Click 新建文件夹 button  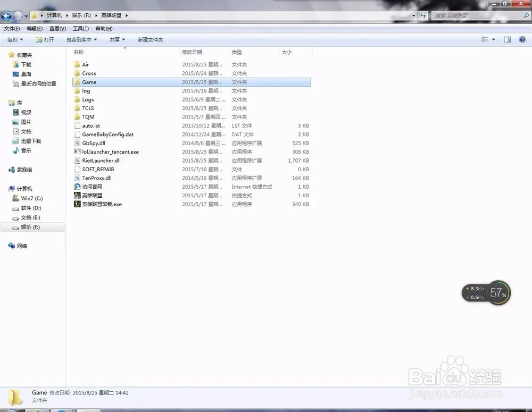point(151,40)
